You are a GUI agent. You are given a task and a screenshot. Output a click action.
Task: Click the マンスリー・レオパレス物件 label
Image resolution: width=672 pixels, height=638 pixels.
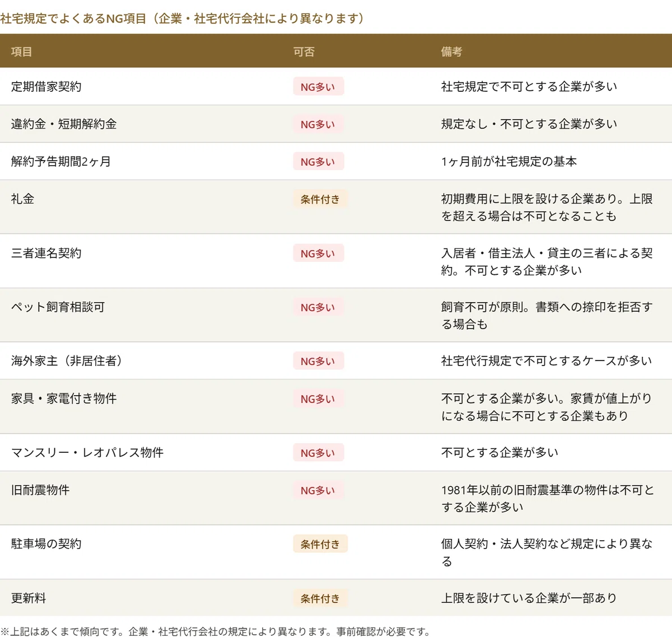87,453
